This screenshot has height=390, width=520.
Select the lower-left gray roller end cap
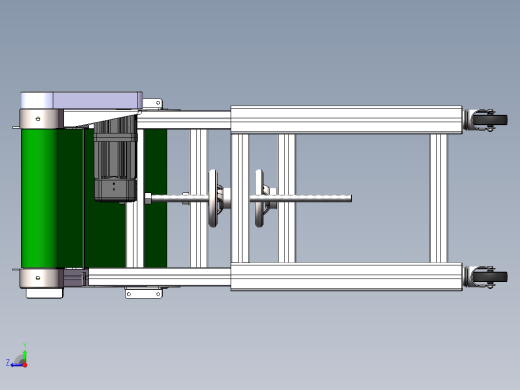[41, 278]
